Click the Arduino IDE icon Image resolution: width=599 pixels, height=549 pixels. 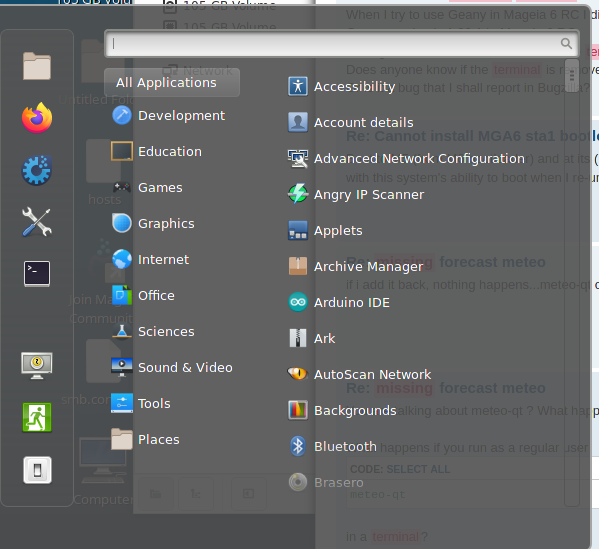point(298,302)
